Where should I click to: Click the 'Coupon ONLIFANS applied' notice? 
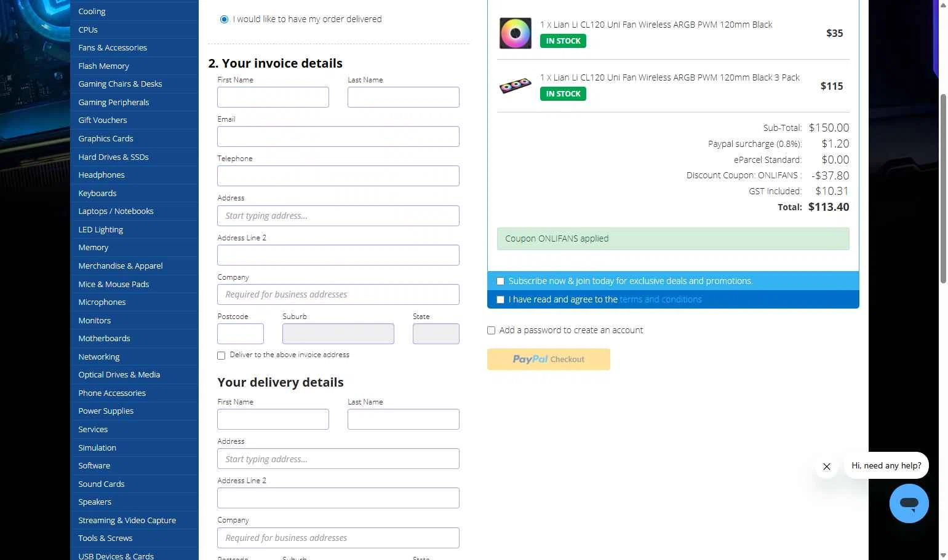pyautogui.click(x=673, y=239)
